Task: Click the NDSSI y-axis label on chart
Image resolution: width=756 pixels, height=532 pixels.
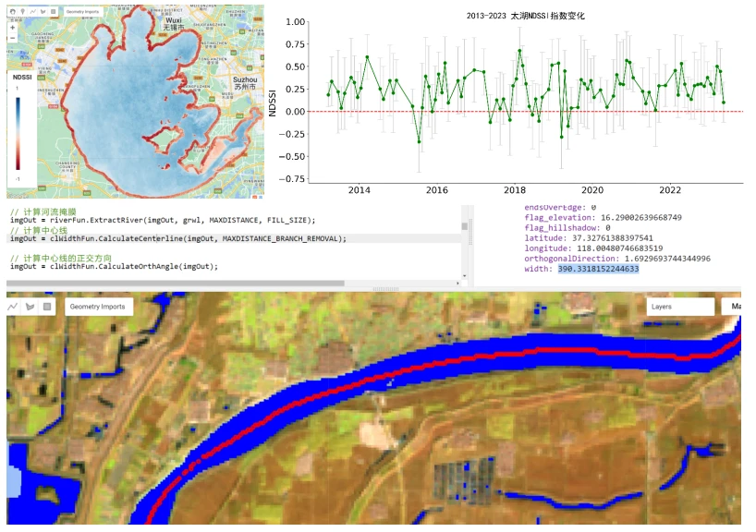Action: (272, 103)
